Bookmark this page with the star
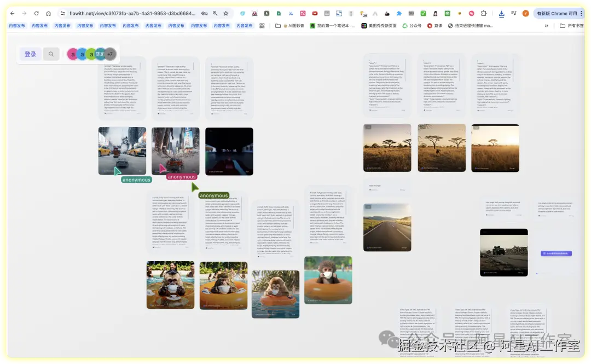Viewport: 591px width, 364px height. [226, 13]
